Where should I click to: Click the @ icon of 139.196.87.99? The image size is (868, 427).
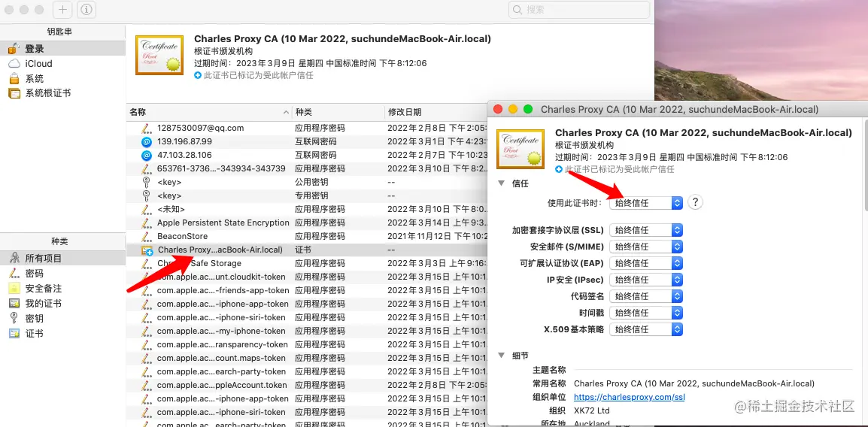click(x=146, y=141)
